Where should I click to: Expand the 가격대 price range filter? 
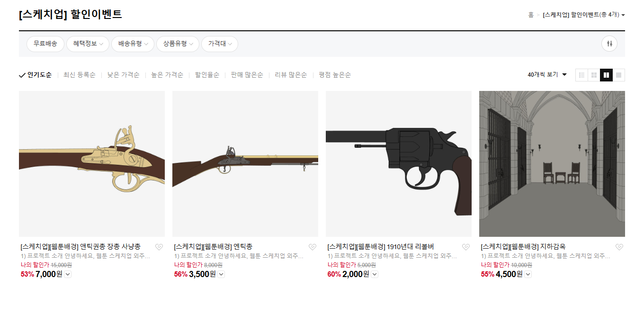click(220, 44)
